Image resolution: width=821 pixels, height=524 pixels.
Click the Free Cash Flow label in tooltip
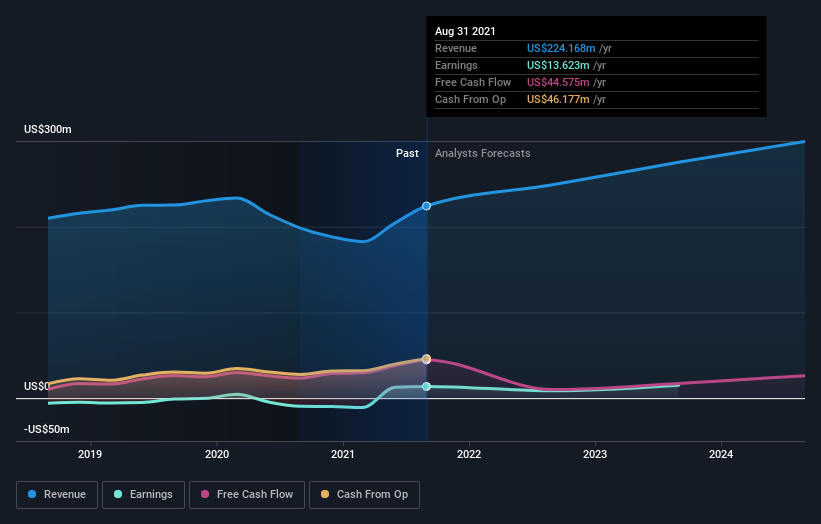473,82
